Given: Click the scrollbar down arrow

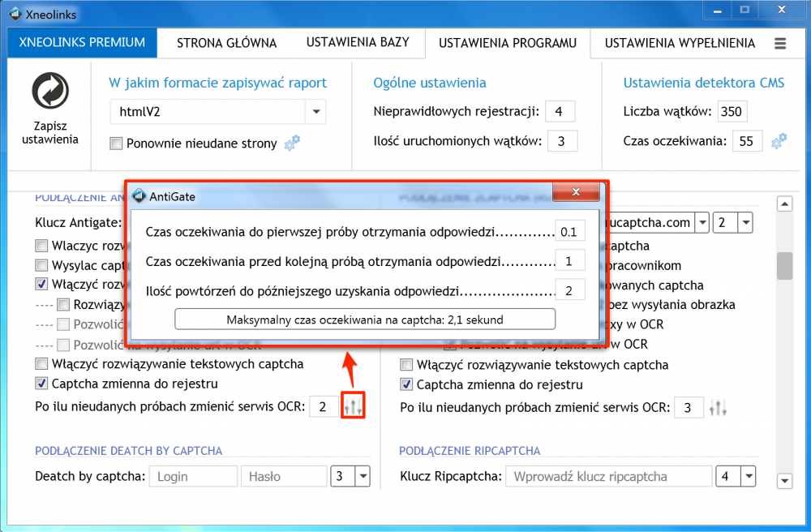Looking at the screenshot, I should coord(784,481).
